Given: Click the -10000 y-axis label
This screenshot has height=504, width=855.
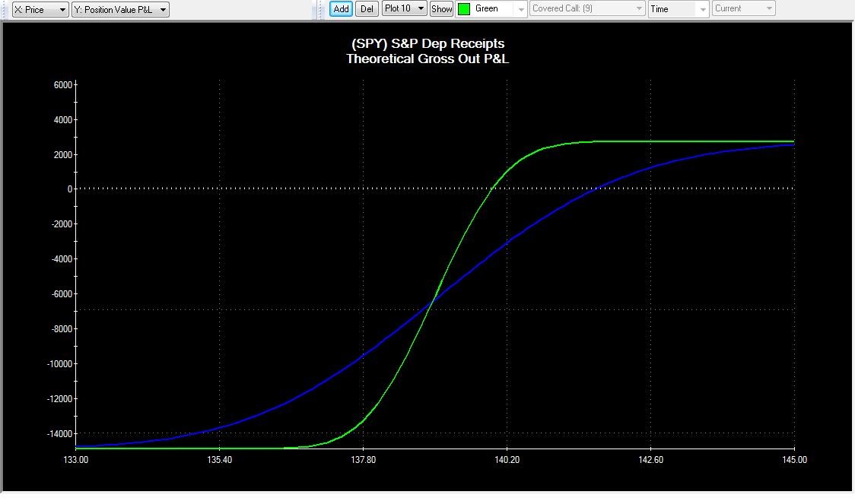Looking at the screenshot, I should pyautogui.click(x=59, y=364).
